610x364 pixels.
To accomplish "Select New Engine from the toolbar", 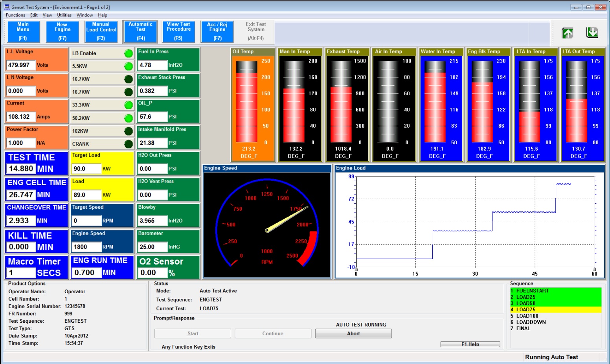I will (x=62, y=31).
